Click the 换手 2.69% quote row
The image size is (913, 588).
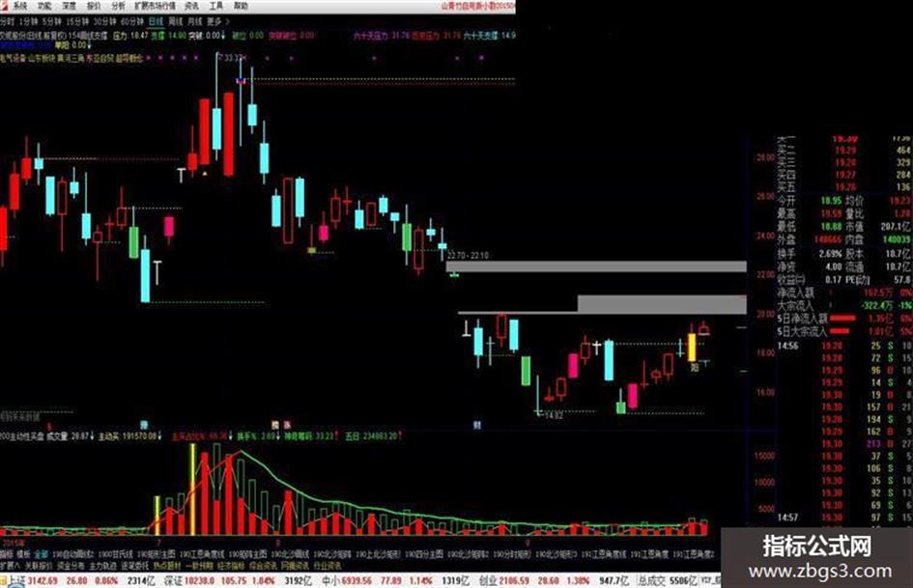(x=810, y=254)
